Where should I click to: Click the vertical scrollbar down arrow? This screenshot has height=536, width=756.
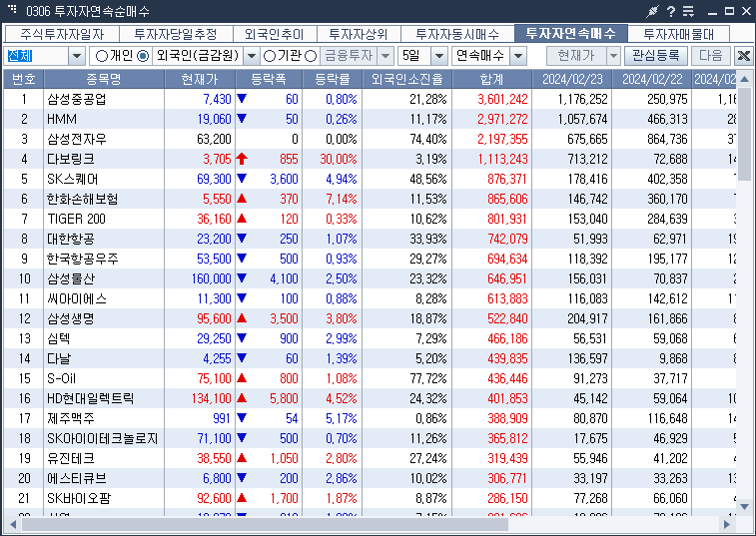744,506
